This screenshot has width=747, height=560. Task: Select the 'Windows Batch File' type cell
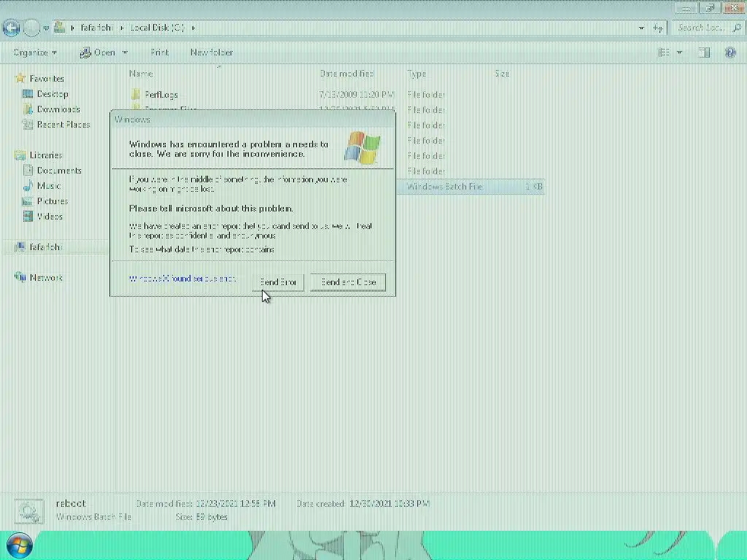445,186
